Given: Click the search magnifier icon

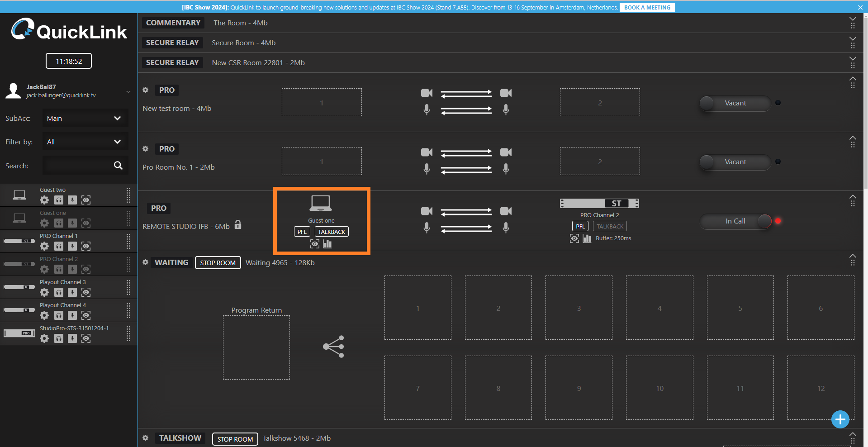Looking at the screenshot, I should [x=118, y=166].
